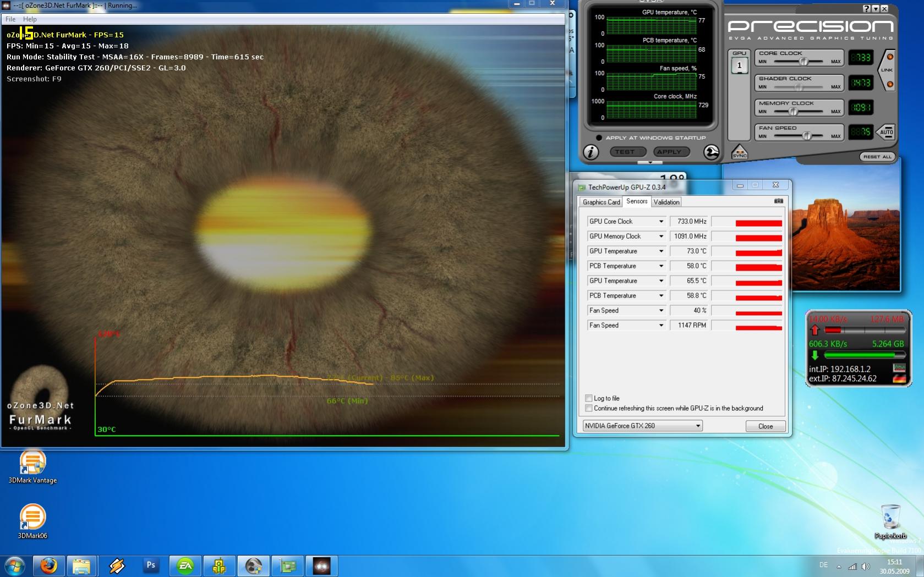The width and height of the screenshot is (924, 577).
Task: Collapse the Precision monitor panel with the small arrow
Action: pyautogui.click(x=650, y=163)
